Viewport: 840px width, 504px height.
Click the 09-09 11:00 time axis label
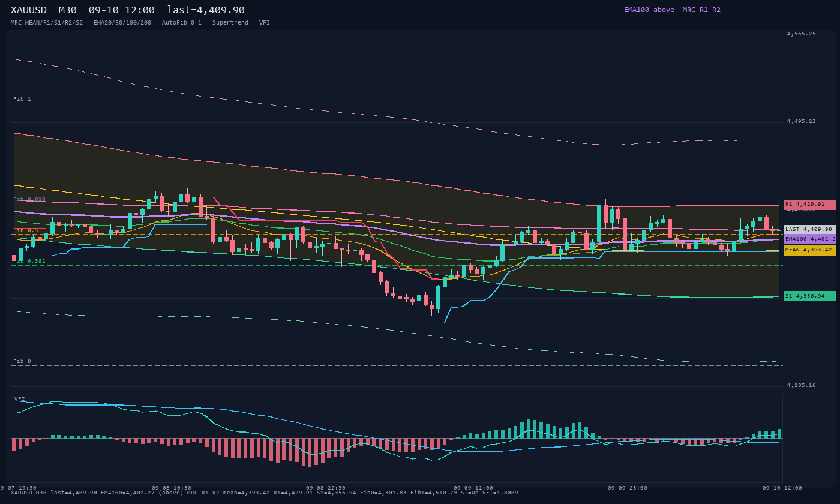coord(473,488)
